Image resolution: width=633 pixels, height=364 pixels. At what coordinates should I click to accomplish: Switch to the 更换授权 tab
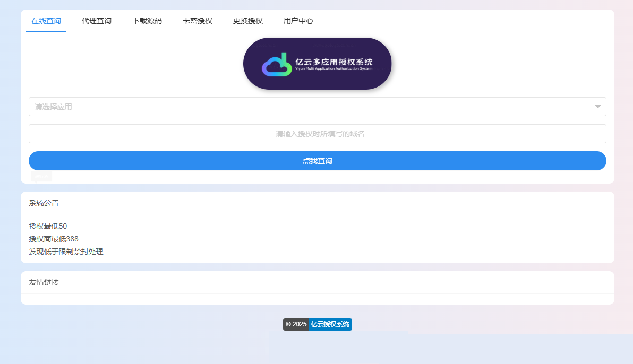247,21
